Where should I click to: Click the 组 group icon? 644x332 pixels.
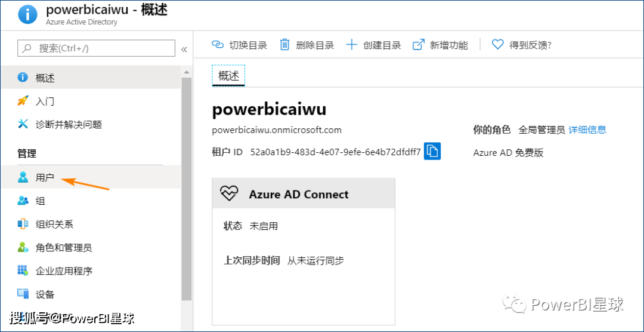pyautogui.click(x=23, y=201)
